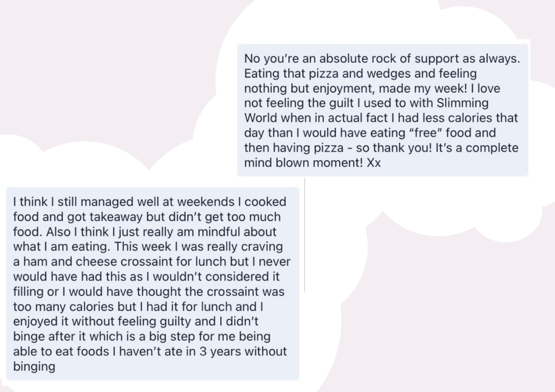Click the bottom-left message bubble about weekends
The image size is (555, 392).
pyautogui.click(x=153, y=284)
